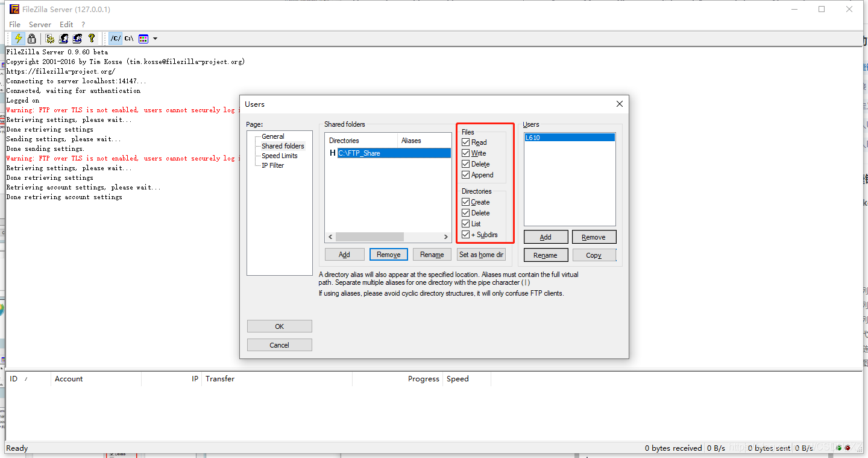Click the Account column header

[x=96, y=379]
